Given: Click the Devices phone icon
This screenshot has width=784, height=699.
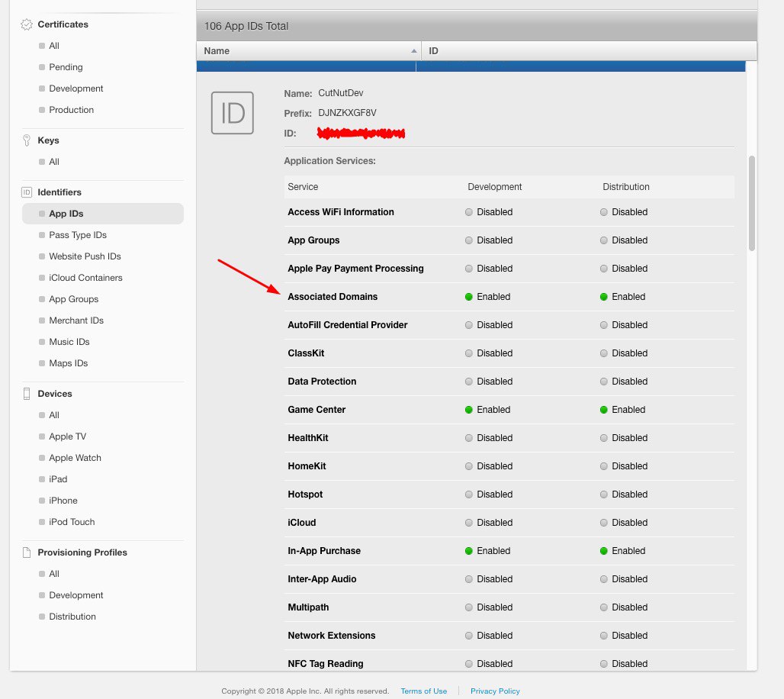Looking at the screenshot, I should [x=27, y=394].
